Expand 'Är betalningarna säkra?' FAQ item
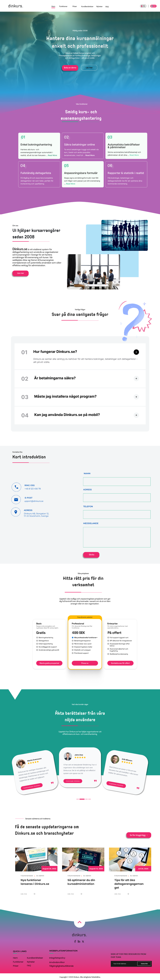The width and height of the screenshot is (160, 980). click(136, 378)
